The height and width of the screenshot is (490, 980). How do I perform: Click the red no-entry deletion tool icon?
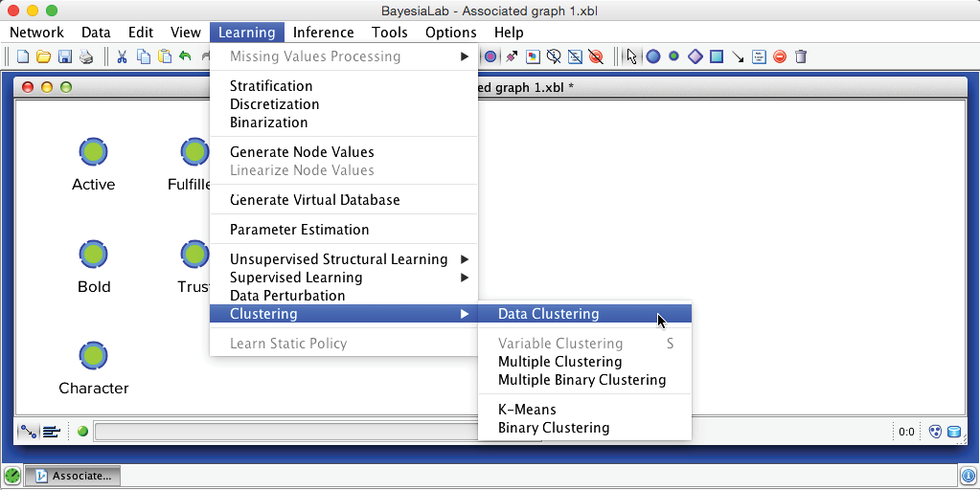click(780, 56)
